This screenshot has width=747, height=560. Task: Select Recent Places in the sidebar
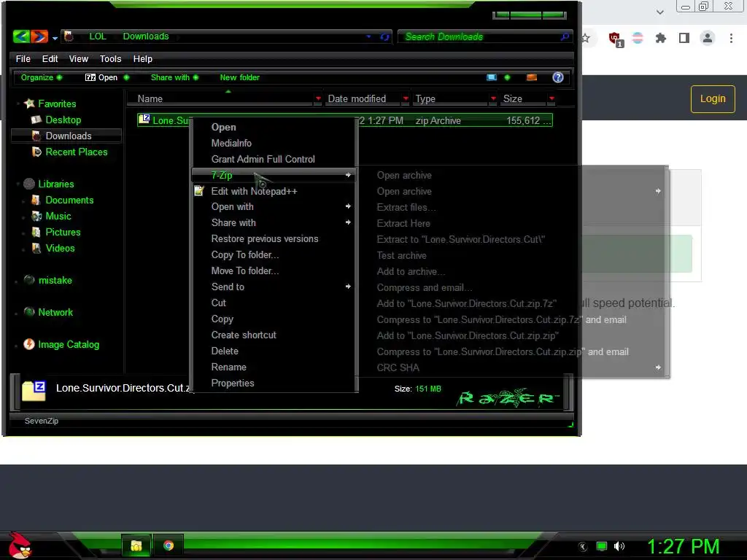[x=76, y=152]
